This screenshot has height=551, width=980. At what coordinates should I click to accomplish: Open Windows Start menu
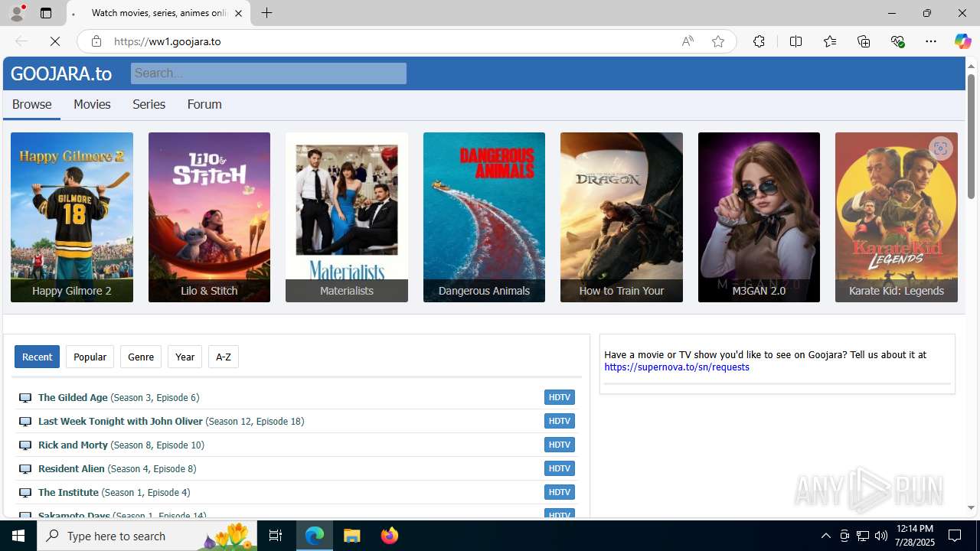pyautogui.click(x=18, y=536)
